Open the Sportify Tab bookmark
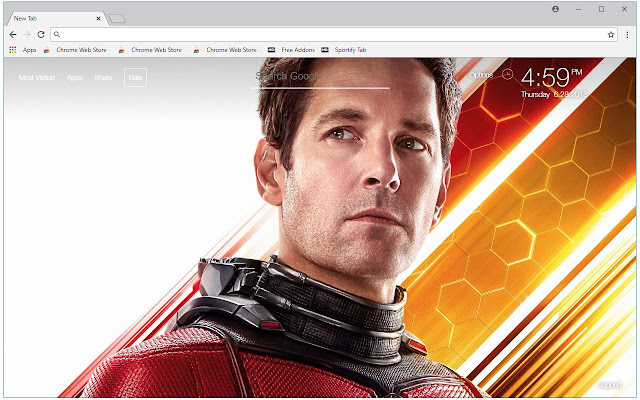Image resolution: width=640 pixels, height=400 pixels. pyautogui.click(x=344, y=50)
